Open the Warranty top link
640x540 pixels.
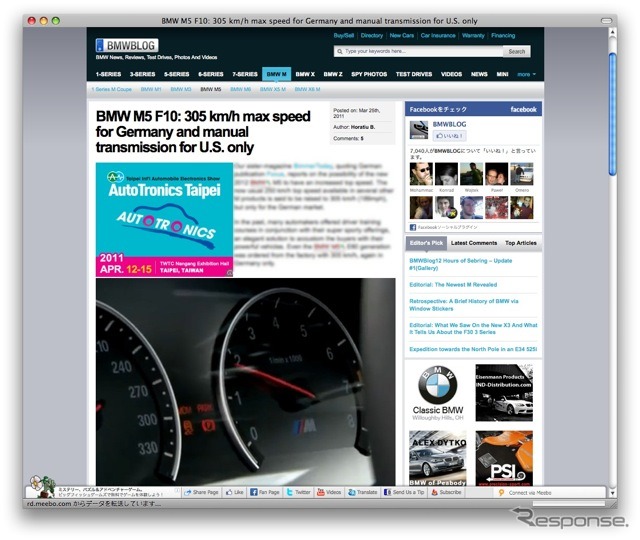pyautogui.click(x=473, y=36)
